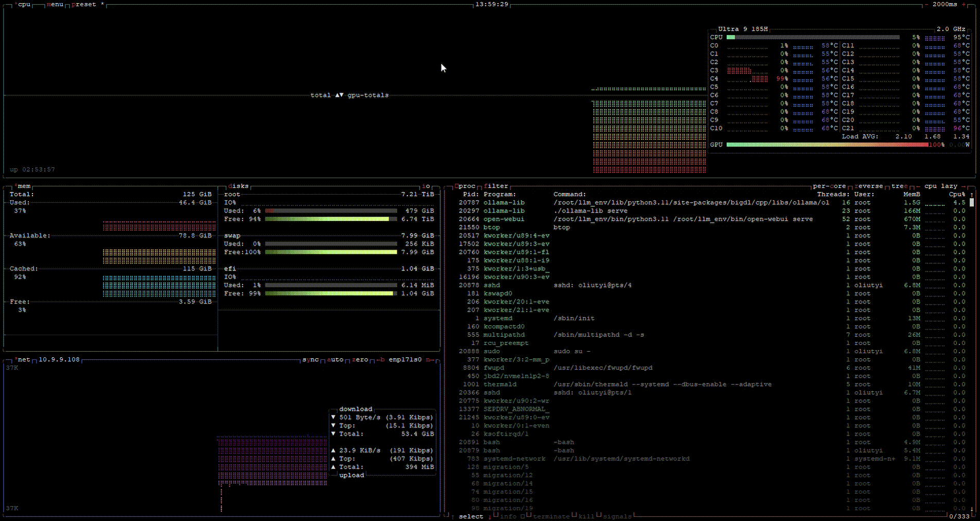This screenshot has height=521, width=980.
Task: Click select down arrow in proc footer
Action: pos(489,516)
